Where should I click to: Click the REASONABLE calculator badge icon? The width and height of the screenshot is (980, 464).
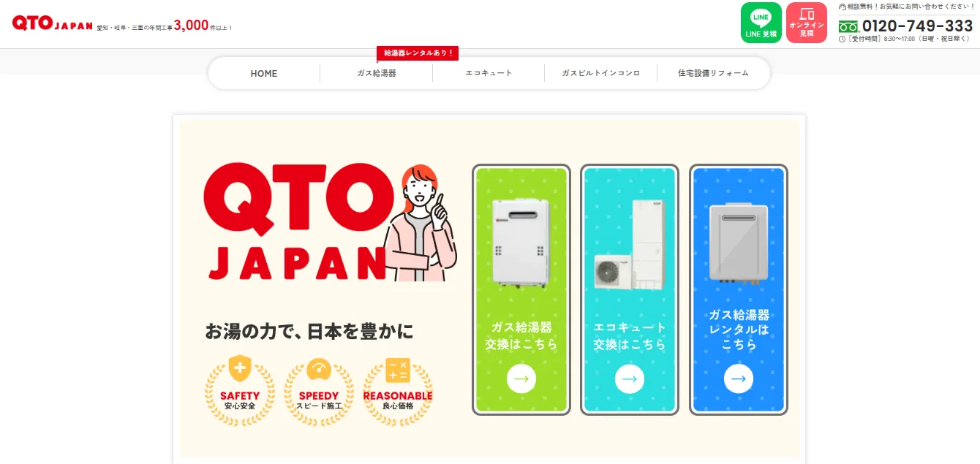(x=398, y=370)
